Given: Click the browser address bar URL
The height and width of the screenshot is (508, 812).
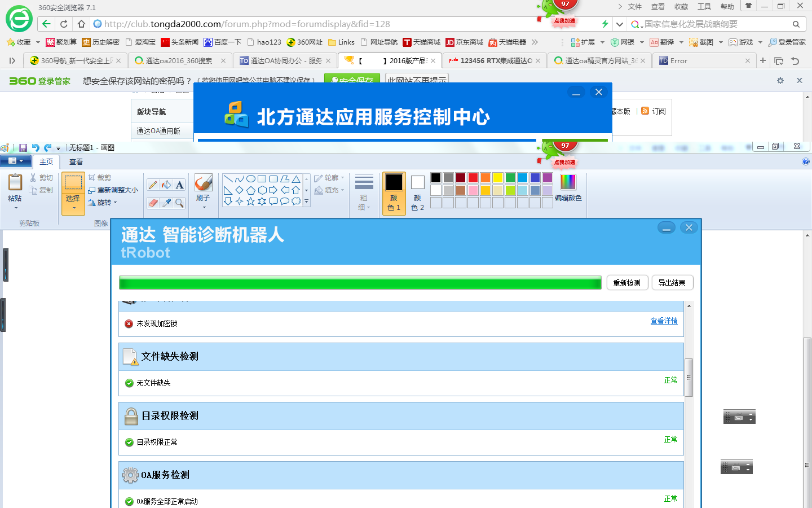Looking at the screenshot, I should (x=247, y=24).
